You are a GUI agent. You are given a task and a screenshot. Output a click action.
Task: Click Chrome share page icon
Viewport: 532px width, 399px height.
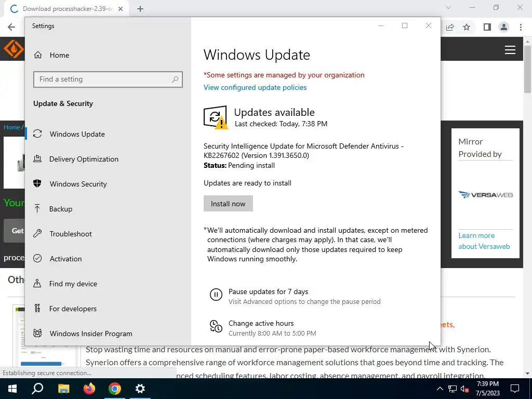pyautogui.click(x=450, y=27)
